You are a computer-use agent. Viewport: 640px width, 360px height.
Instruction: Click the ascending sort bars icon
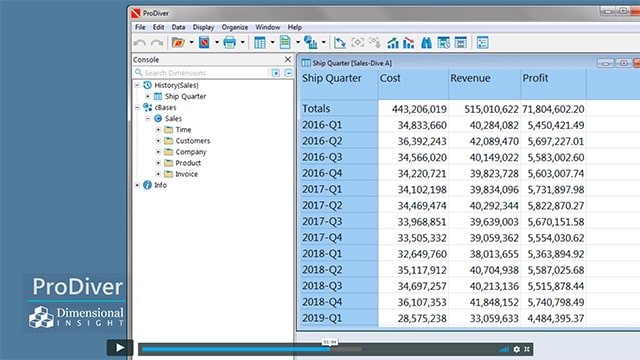pos(393,42)
